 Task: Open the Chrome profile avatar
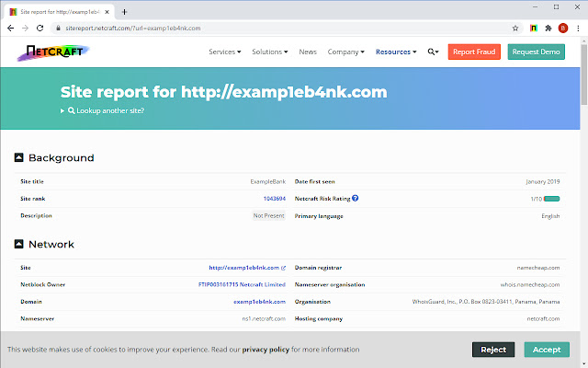[x=563, y=29]
